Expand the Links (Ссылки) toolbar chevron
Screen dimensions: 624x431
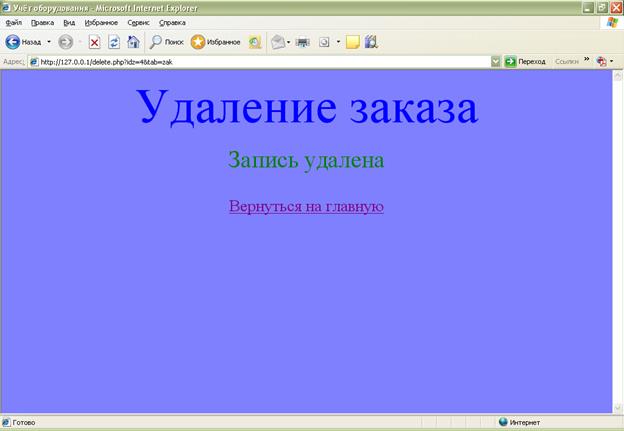587,61
